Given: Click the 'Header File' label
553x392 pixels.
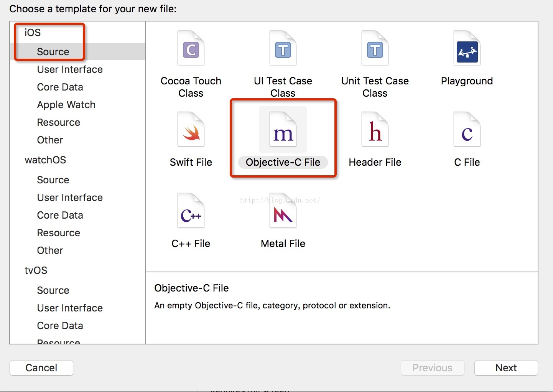Looking at the screenshot, I should 375,162.
